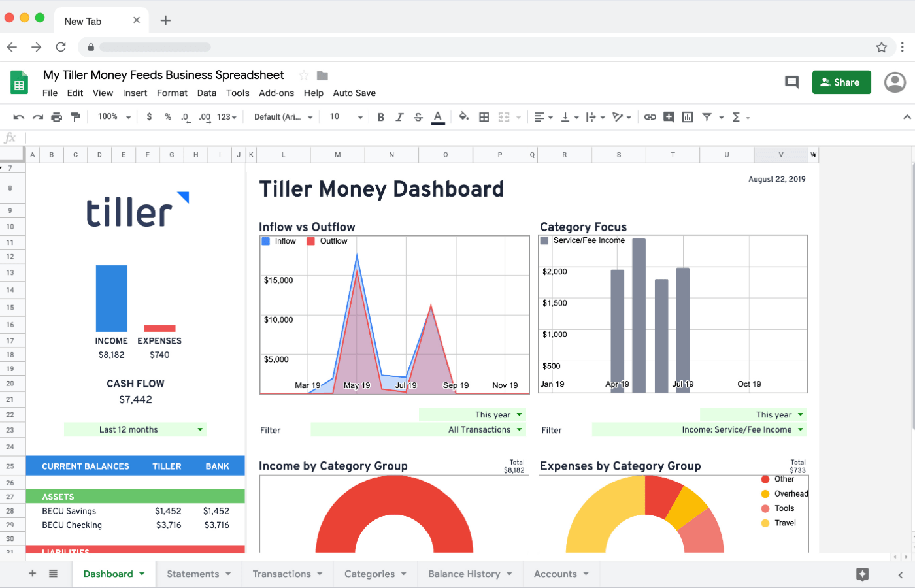Open comment history icon near Share
This screenshot has height=588, width=915.
(x=791, y=82)
